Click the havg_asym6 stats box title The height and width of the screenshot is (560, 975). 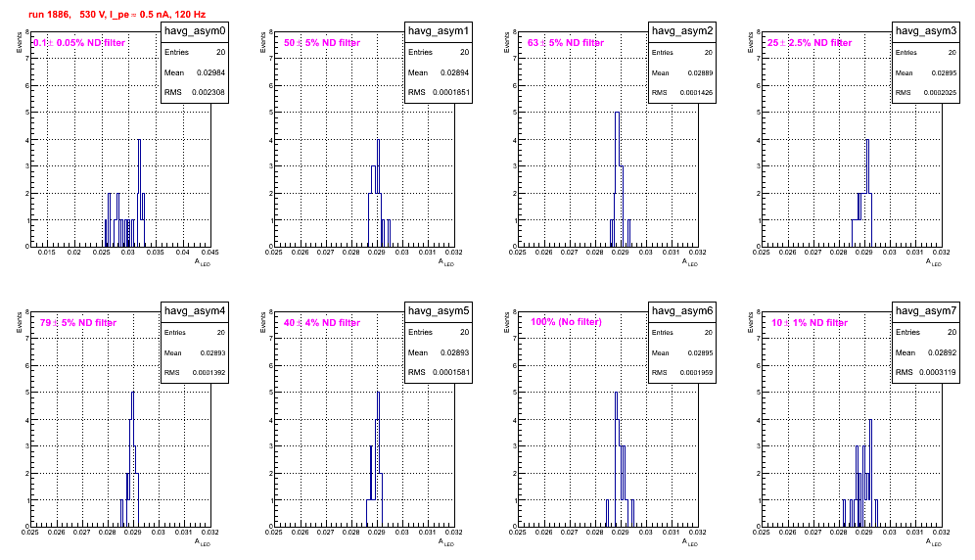[682, 310]
